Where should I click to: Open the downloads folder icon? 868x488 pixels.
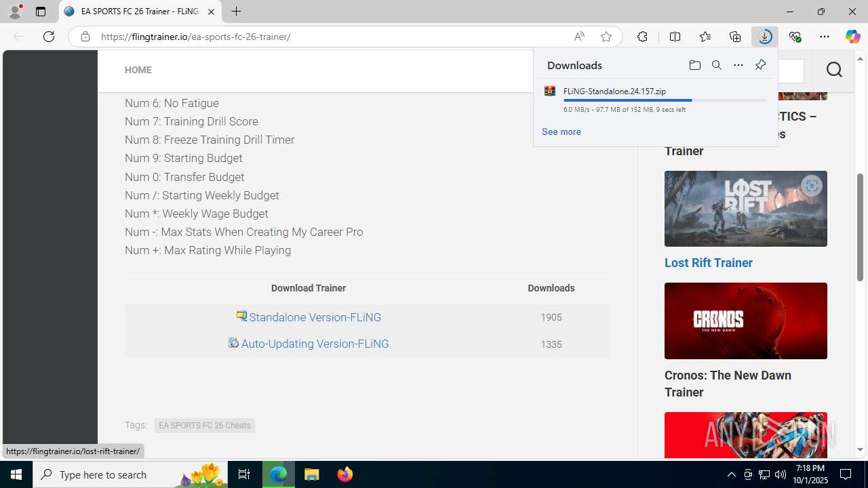694,65
